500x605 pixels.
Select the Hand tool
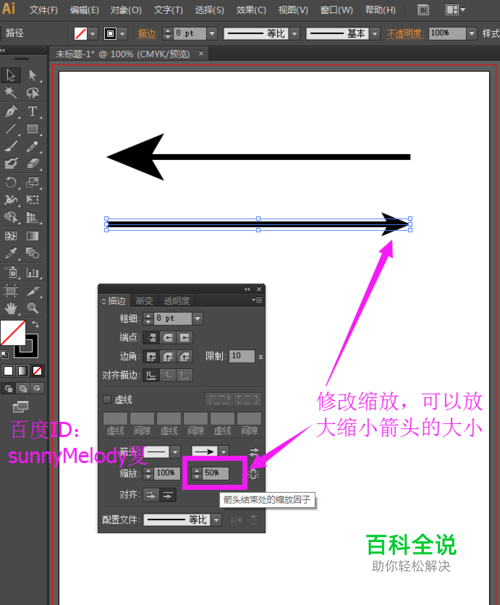[11, 308]
